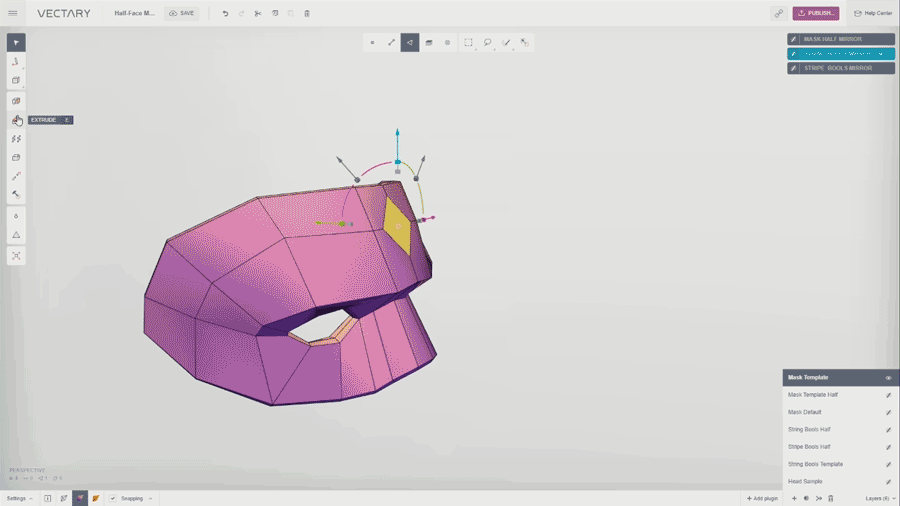Click the Extrude tool in left toolbar

pos(16,120)
